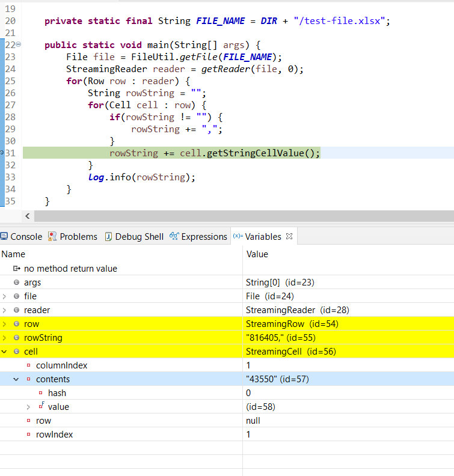Click the rowIndex private field icon

(x=28, y=435)
